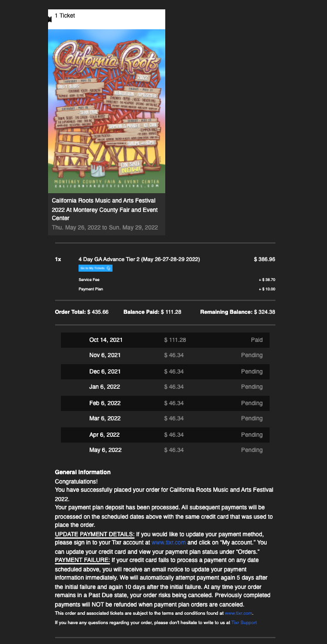Click the 'Feb 6, 2022' payment date

click(105, 403)
